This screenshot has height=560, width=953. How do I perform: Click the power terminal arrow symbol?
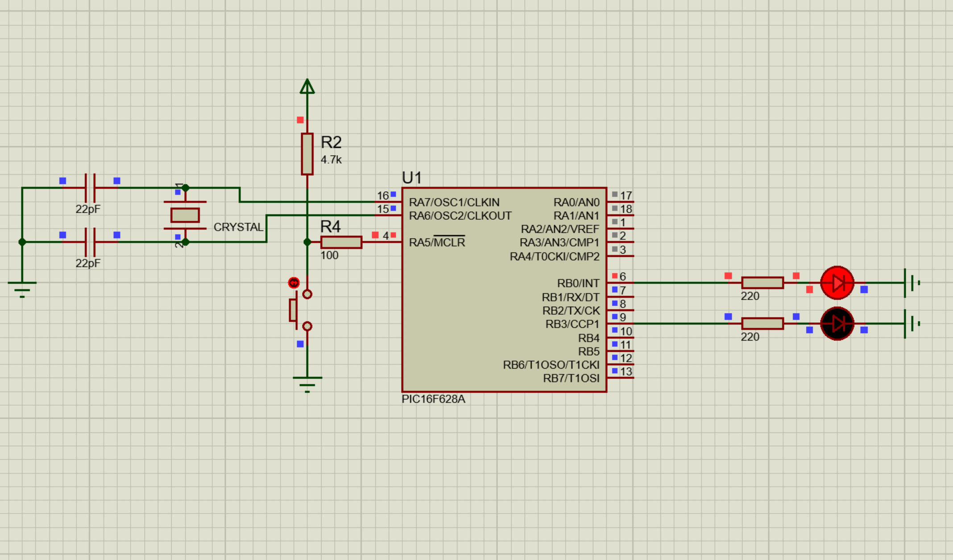pos(307,86)
